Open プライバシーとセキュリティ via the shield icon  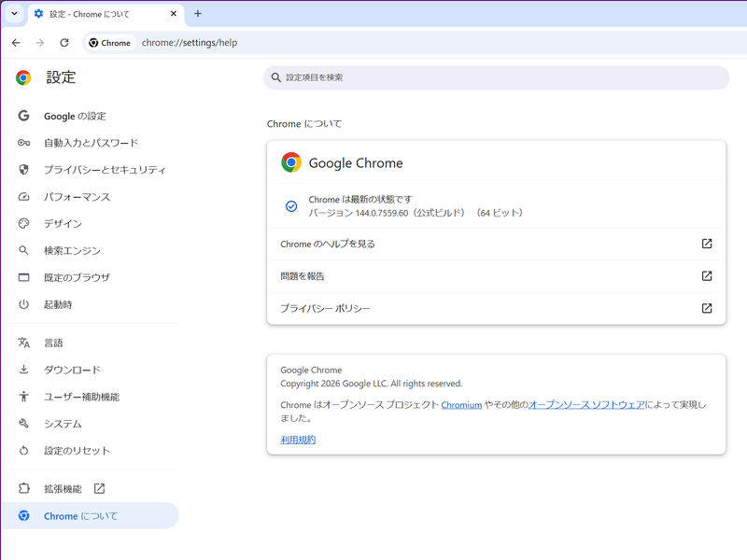[22, 170]
